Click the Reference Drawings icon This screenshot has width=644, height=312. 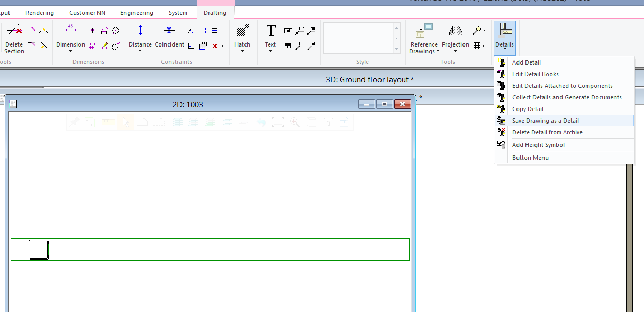coord(424,31)
